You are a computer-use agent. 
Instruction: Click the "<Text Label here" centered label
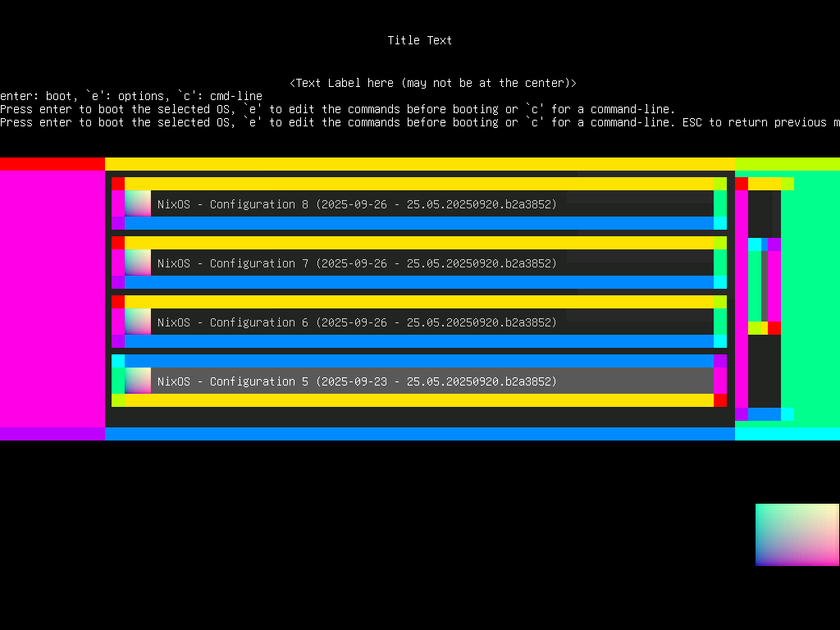(433, 83)
